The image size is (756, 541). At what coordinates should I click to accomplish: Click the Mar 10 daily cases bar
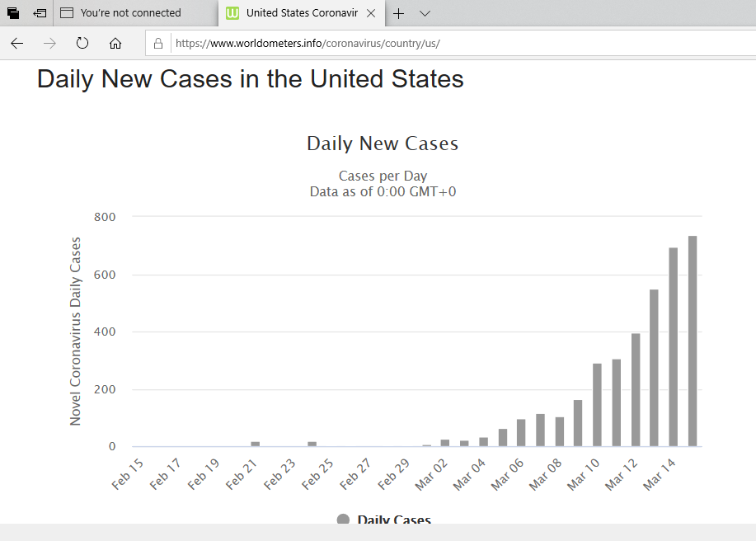(x=597, y=405)
